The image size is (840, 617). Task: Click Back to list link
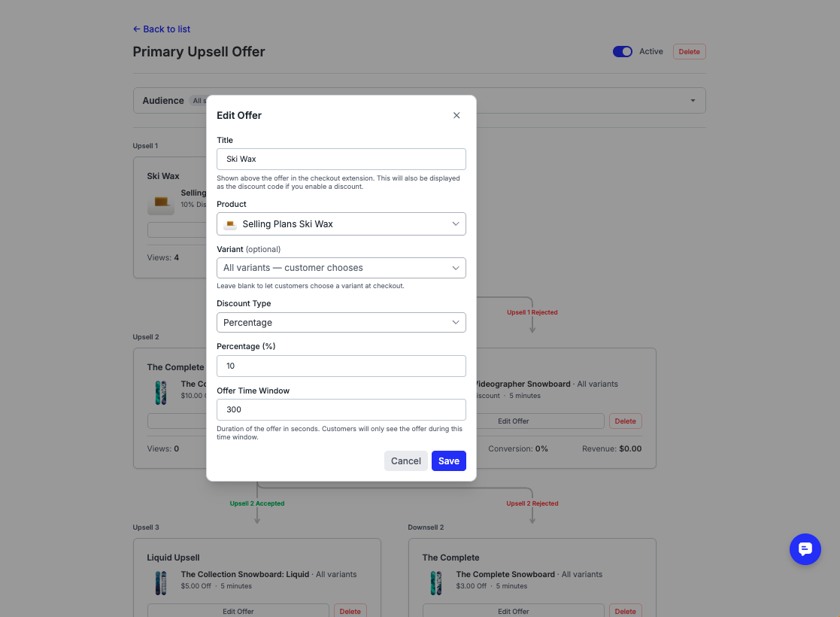162,29
